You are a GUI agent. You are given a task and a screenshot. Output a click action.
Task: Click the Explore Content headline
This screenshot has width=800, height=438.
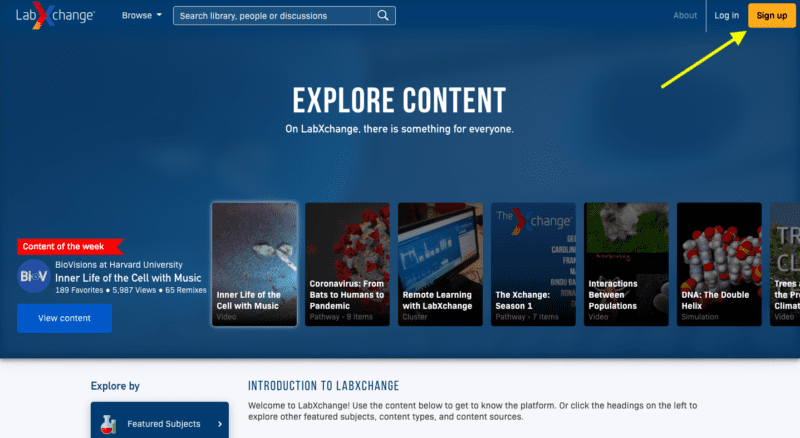399,100
